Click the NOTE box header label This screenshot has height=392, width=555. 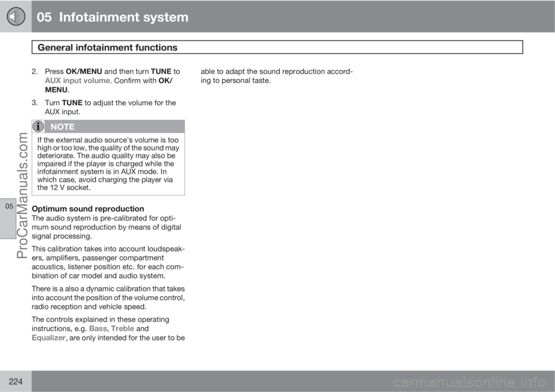point(62,127)
